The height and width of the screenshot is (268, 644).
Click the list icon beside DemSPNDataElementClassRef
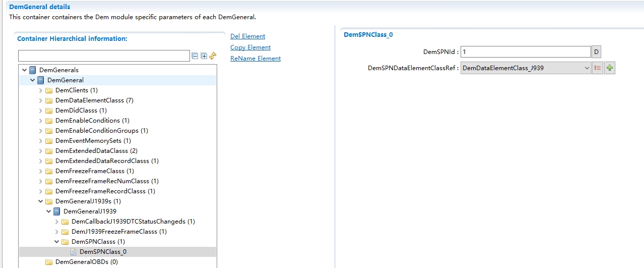(x=598, y=68)
